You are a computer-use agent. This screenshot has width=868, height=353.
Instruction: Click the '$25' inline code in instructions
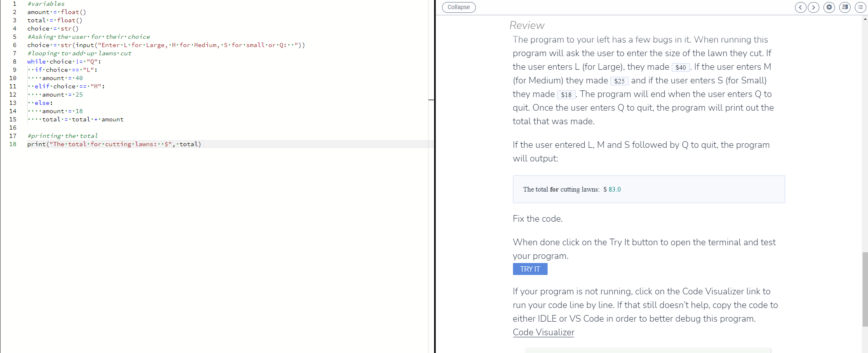pos(619,81)
